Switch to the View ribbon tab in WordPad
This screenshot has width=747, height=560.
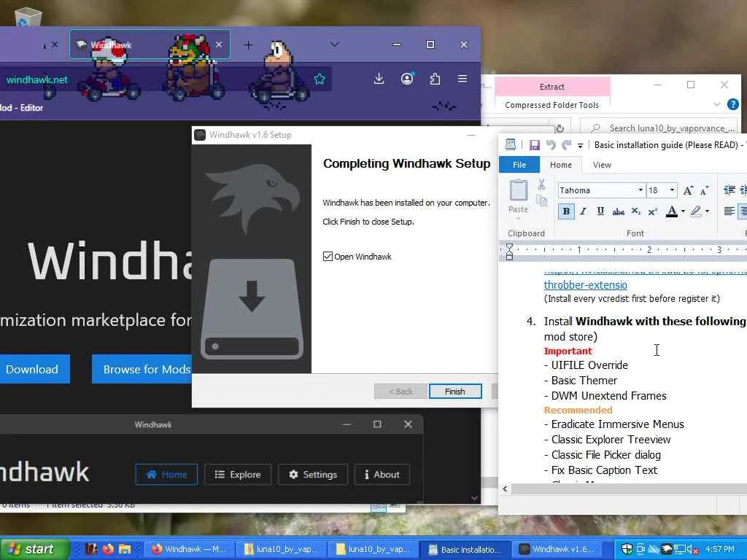pyautogui.click(x=602, y=165)
